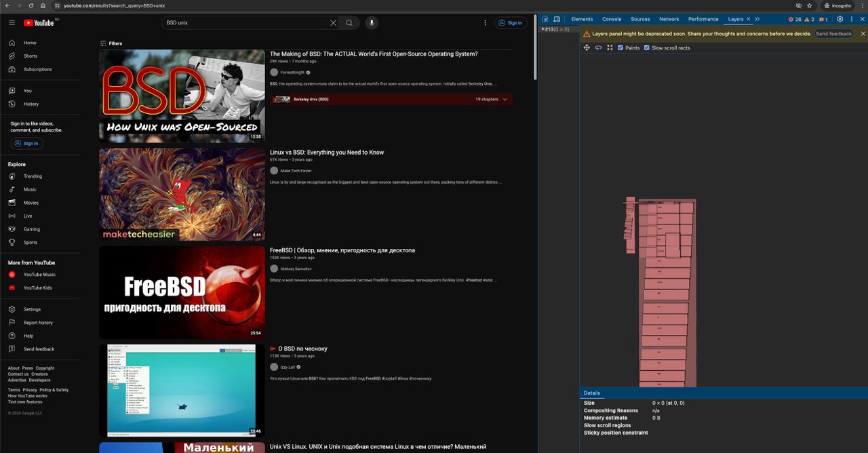Expand the #13 layer tree item
The width and height of the screenshot is (868, 453).
[x=542, y=29]
